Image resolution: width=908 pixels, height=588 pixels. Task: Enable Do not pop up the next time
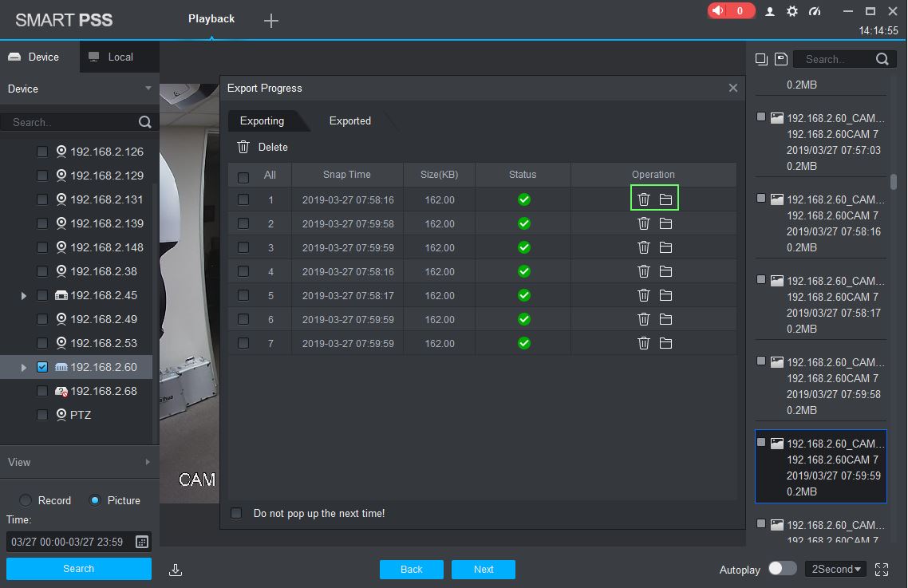pyautogui.click(x=236, y=513)
